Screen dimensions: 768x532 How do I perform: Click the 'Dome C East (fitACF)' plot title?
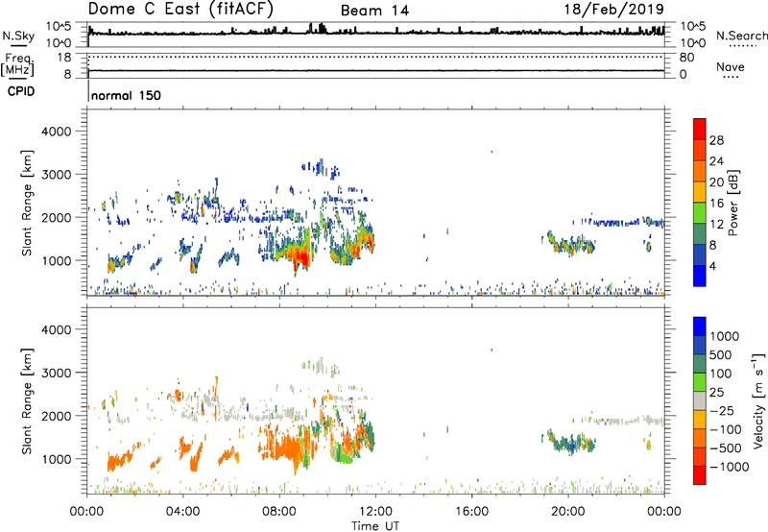click(180, 9)
